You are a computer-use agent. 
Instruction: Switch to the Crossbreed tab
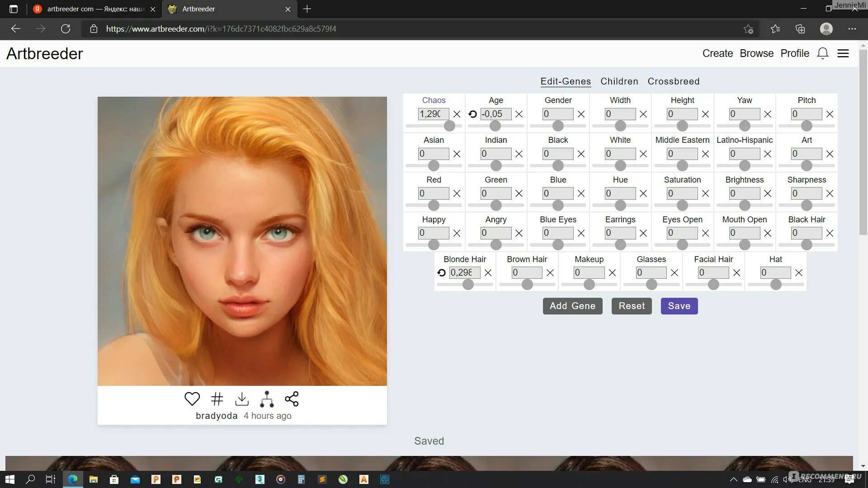pos(673,81)
